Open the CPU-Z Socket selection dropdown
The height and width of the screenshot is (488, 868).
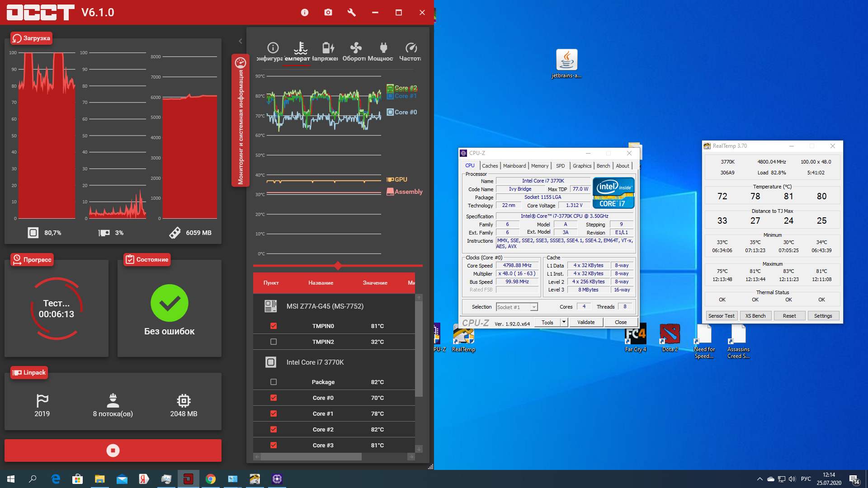(x=534, y=307)
